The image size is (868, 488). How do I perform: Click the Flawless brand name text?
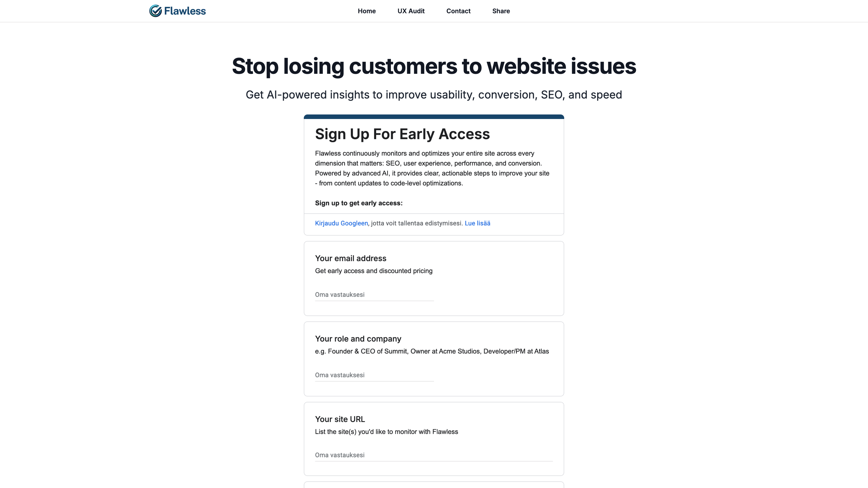coord(185,11)
